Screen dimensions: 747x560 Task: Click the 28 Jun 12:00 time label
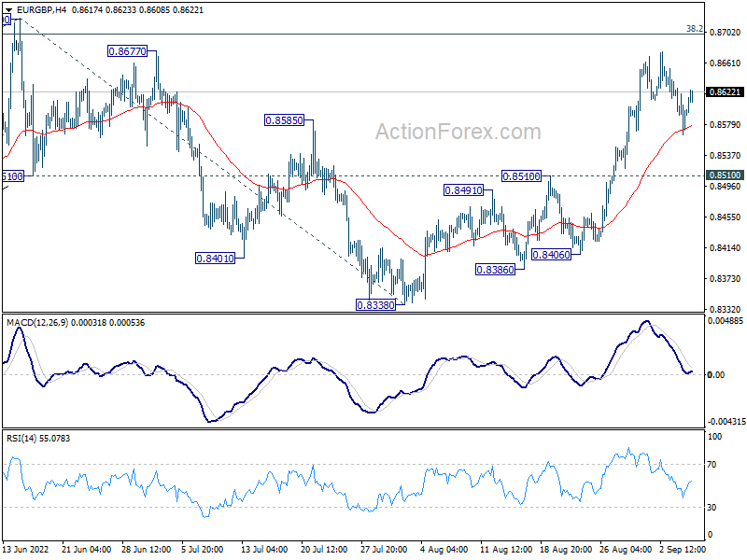pos(147,549)
